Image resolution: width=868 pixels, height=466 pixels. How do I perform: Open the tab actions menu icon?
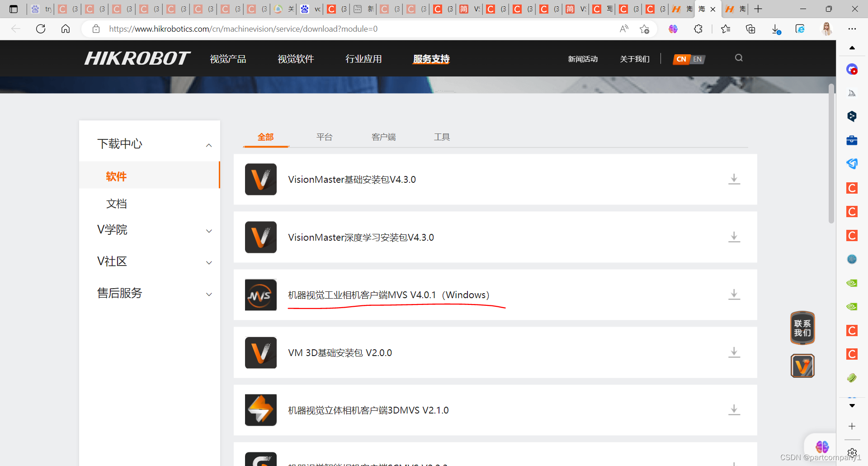coord(14,9)
